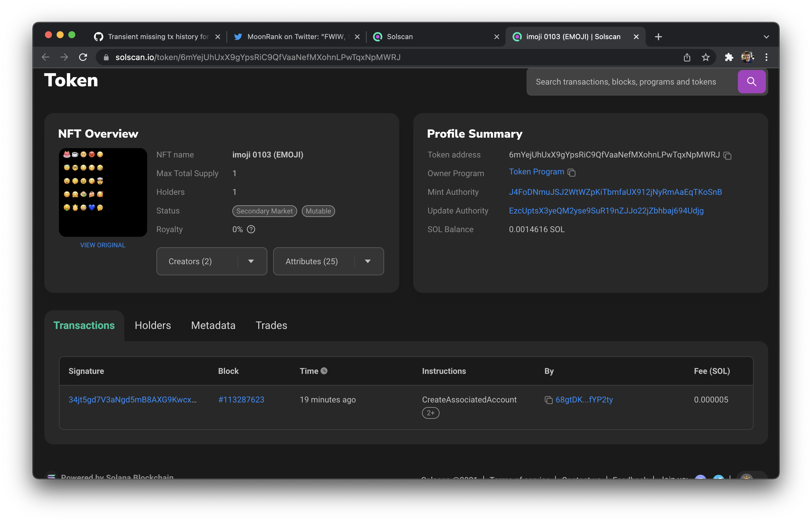
Task: Open the browser tab search chevron
Action: 766,37
